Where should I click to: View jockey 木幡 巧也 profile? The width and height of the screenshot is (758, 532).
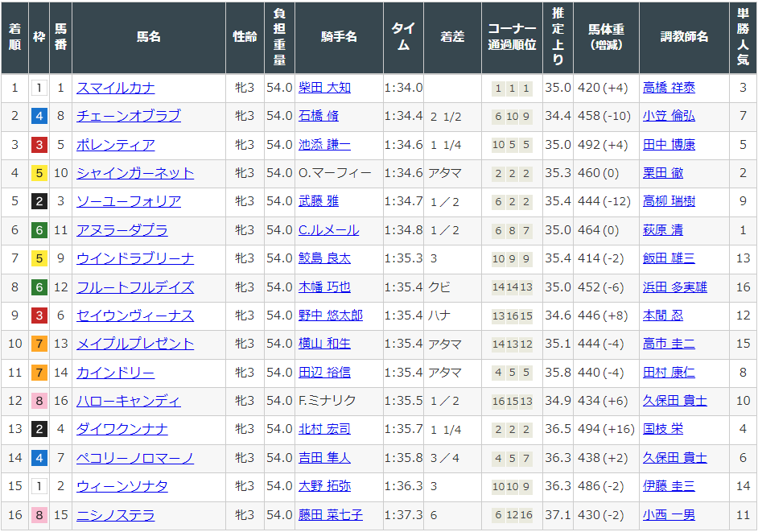pos(324,287)
